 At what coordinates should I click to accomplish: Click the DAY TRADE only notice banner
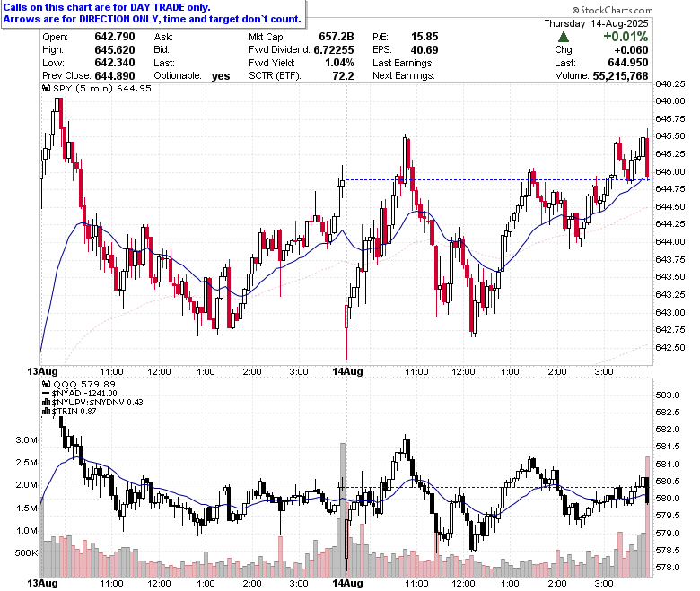click(x=153, y=13)
